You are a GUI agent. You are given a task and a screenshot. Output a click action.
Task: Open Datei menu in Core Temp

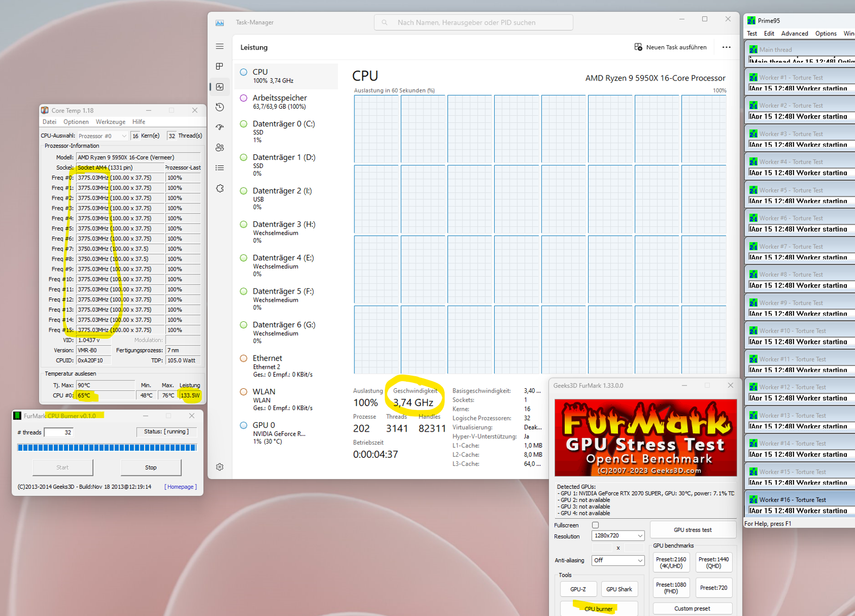point(49,122)
